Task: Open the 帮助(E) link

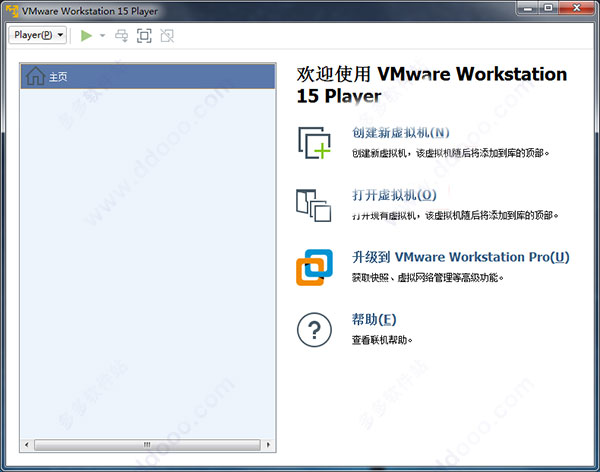Action: 374,319
